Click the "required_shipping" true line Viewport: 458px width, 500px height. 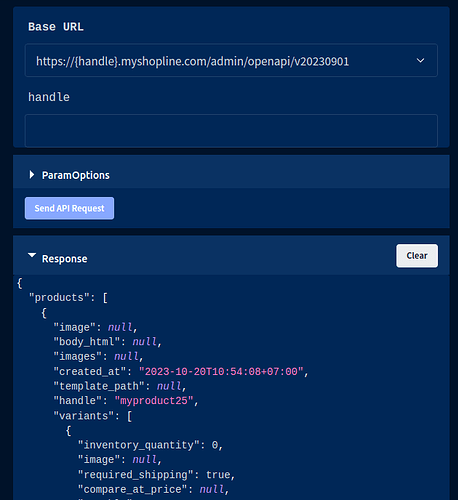click(x=156, y=475)
